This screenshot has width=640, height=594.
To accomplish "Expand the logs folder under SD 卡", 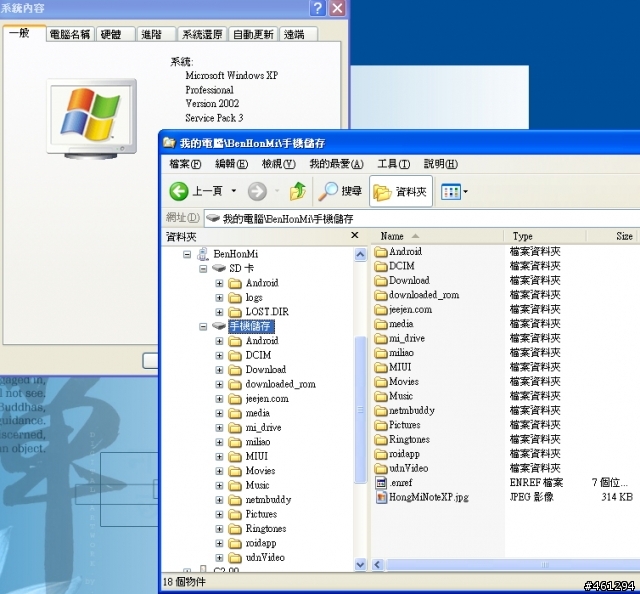I will 219,298.
